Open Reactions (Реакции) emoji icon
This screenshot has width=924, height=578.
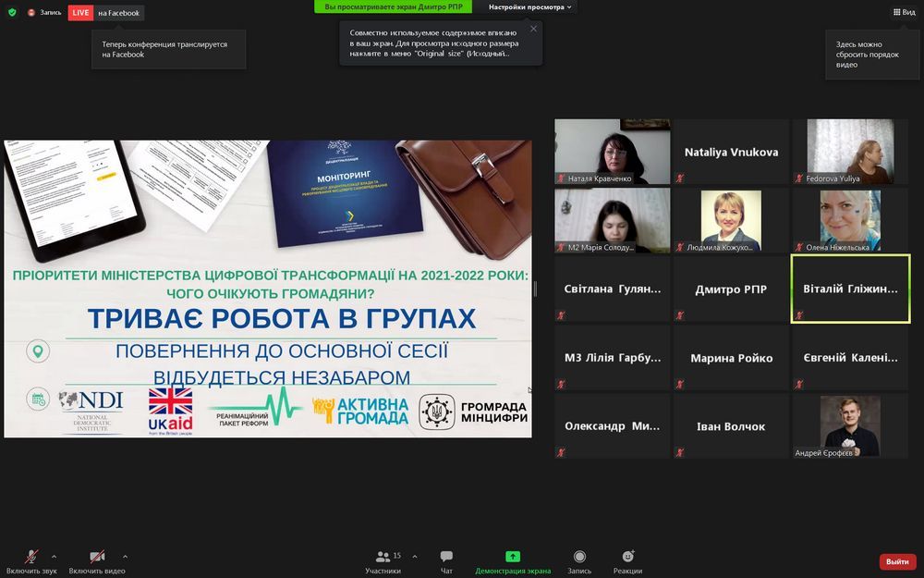[627, 557]
